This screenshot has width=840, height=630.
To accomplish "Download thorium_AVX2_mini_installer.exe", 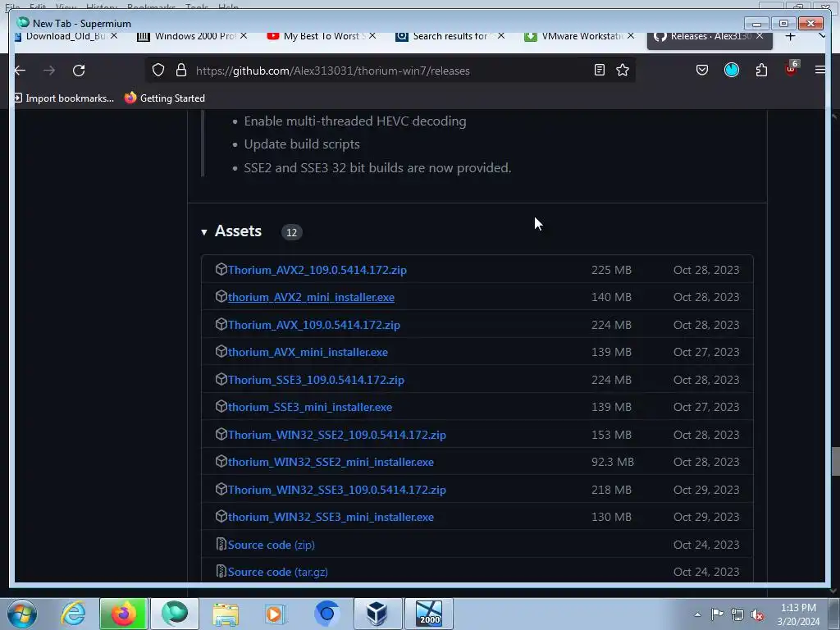I will click(x=311, y=297).
